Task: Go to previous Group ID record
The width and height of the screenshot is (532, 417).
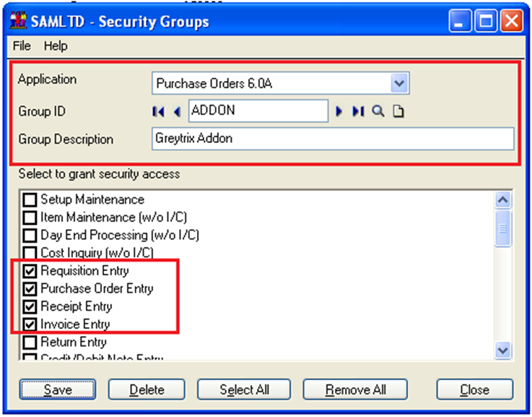Action: click(x=177, y=111)
